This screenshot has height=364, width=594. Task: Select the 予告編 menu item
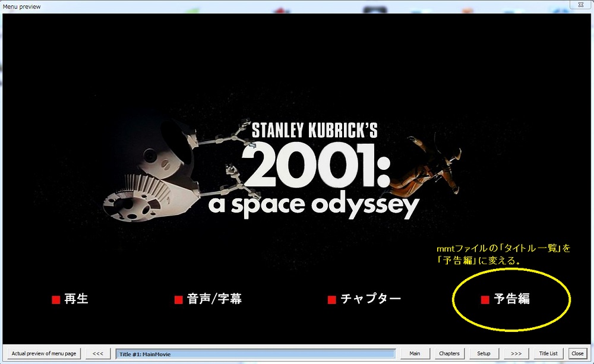point(512,299)
